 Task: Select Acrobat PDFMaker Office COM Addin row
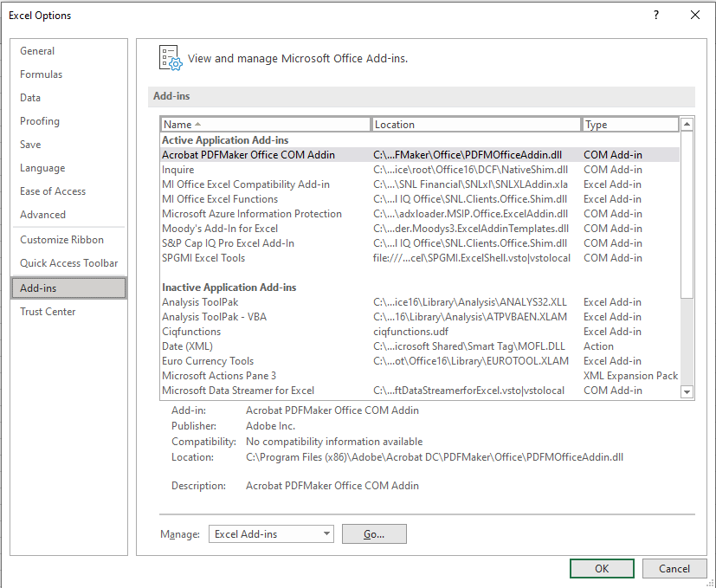[420, 155]
